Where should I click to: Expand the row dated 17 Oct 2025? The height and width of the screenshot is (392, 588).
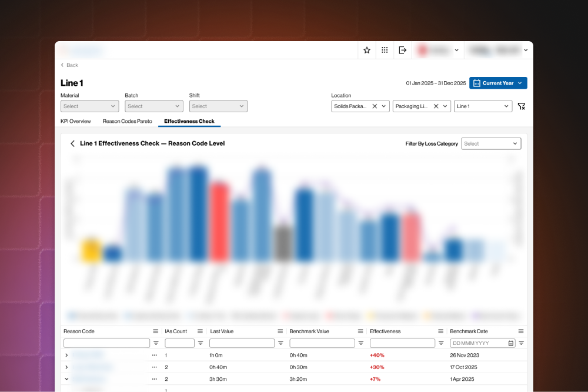[x=66, y=367]
